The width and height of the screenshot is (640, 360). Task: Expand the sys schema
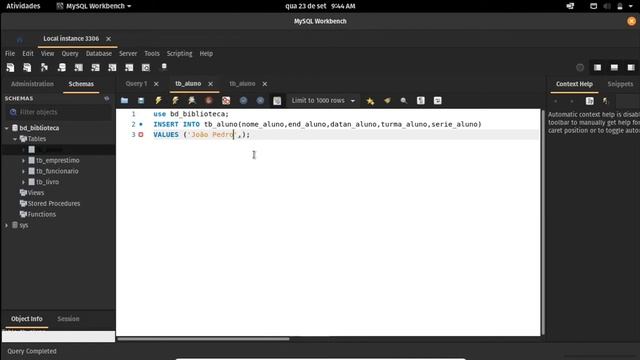[x=7, y=225]
